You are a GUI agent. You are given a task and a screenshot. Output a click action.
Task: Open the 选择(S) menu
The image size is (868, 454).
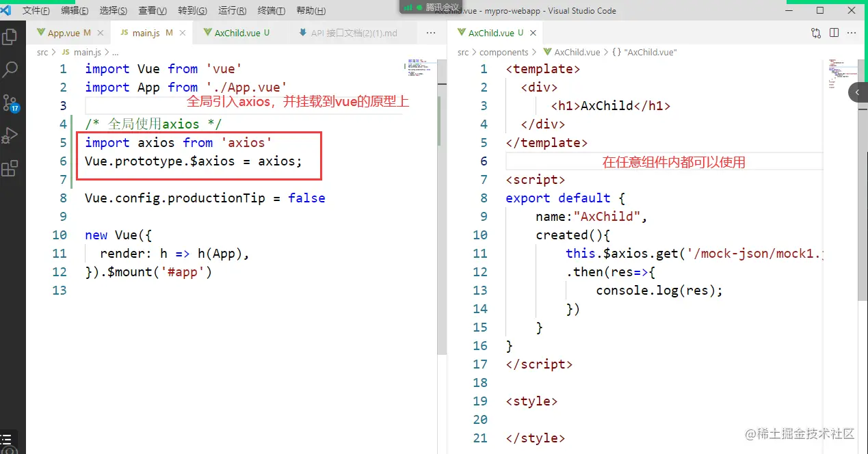[114, 11]
